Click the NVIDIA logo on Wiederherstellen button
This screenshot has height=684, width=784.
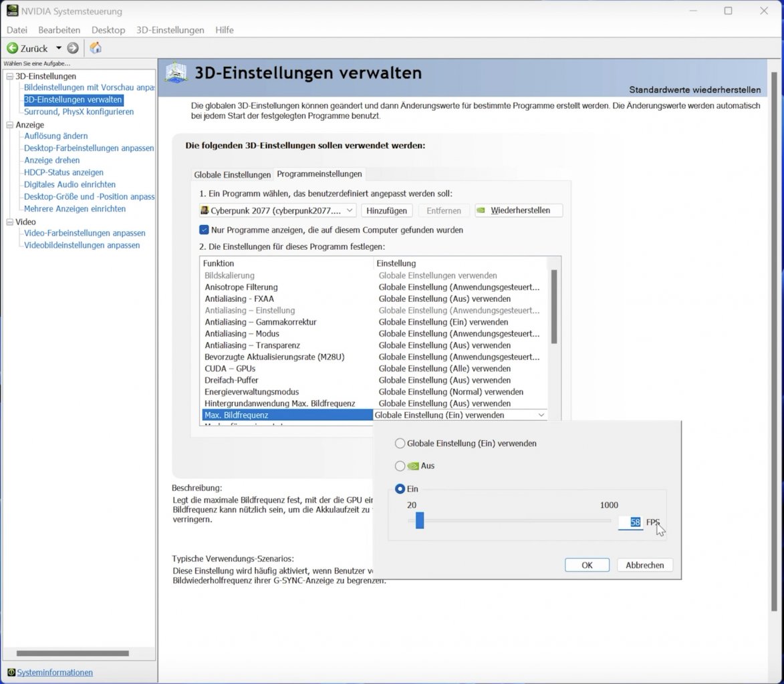pyautogui.click(x=481, y=210)
